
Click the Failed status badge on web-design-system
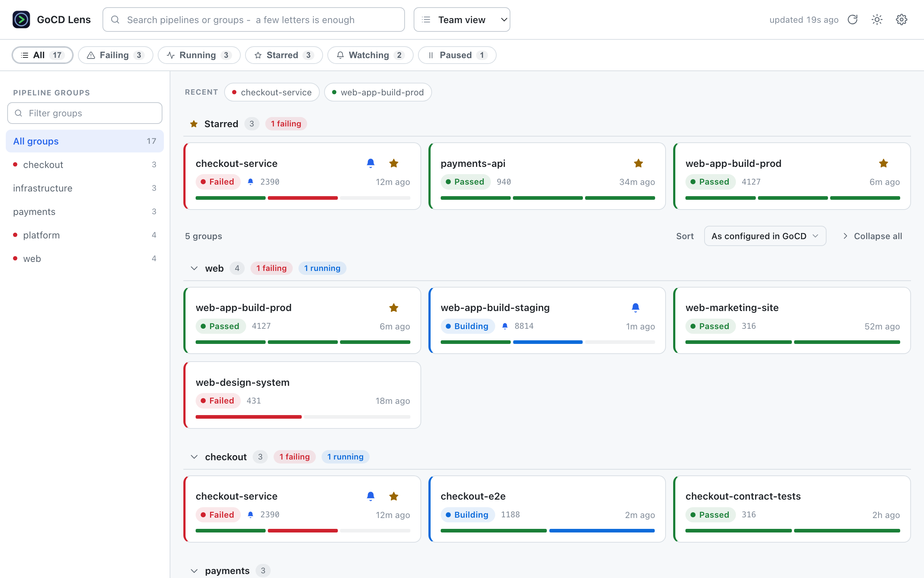point(218,401)
